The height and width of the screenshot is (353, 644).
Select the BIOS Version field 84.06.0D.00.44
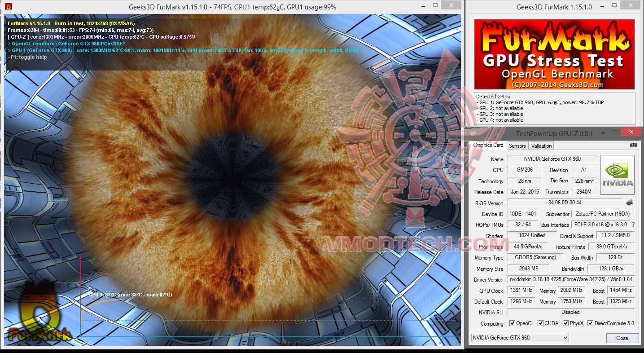[565, 203]
